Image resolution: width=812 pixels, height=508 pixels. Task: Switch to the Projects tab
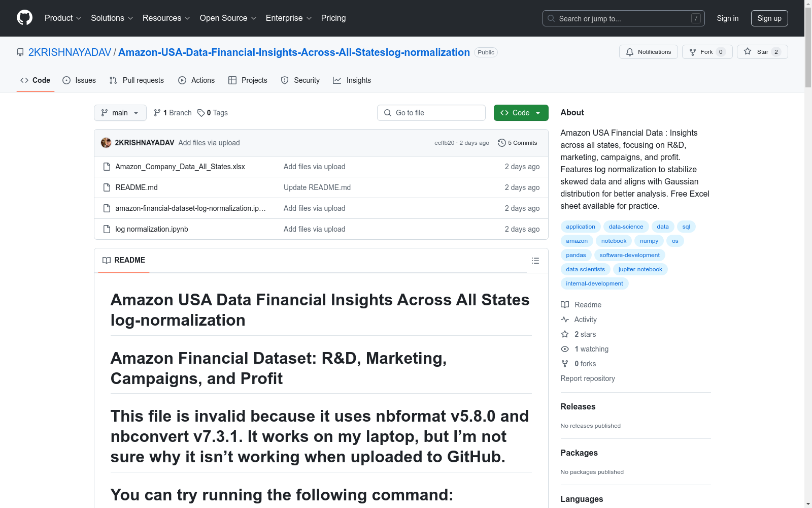248,80
